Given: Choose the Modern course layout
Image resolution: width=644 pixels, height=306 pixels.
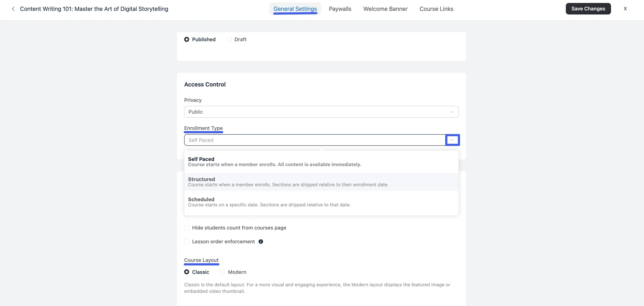Looking at the screenshot, I should (x=222, y=272).
